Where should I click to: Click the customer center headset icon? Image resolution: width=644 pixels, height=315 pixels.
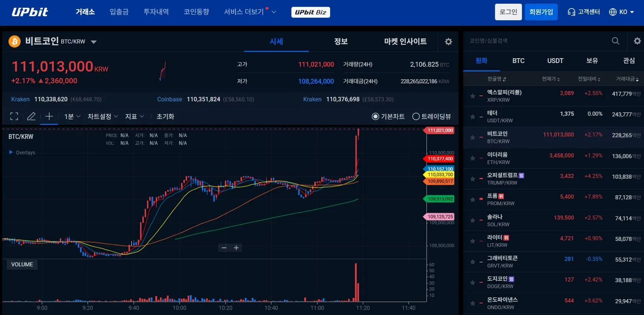pyautogui.click(x=571, y=12)
